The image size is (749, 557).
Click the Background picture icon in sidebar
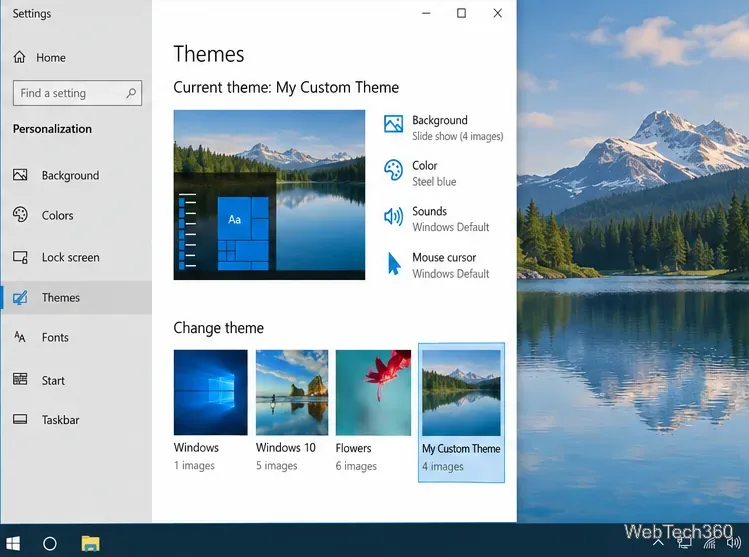coord(20,175)
